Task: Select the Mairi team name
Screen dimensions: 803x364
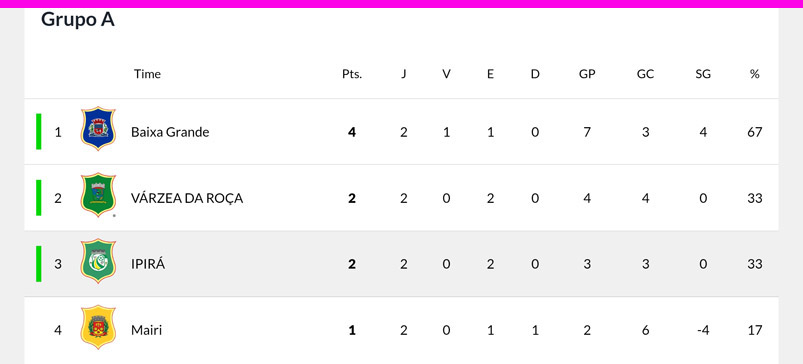Action: 146,330
